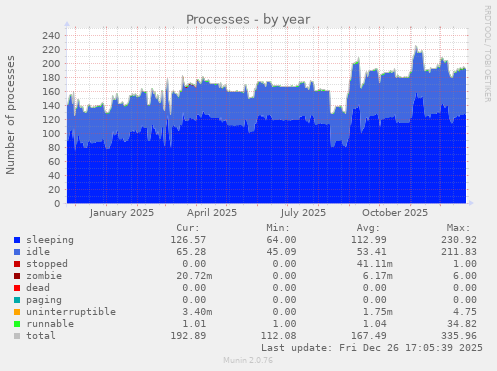Viewport: 497px width, 371px height.
Task: Click runnable current value 1.01
Action: [194, 324]
